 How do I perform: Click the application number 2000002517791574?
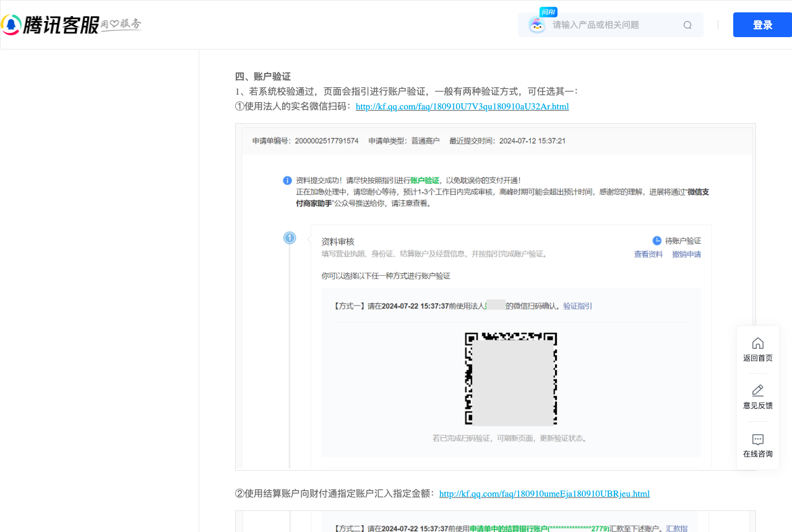[x=327, y=141]
